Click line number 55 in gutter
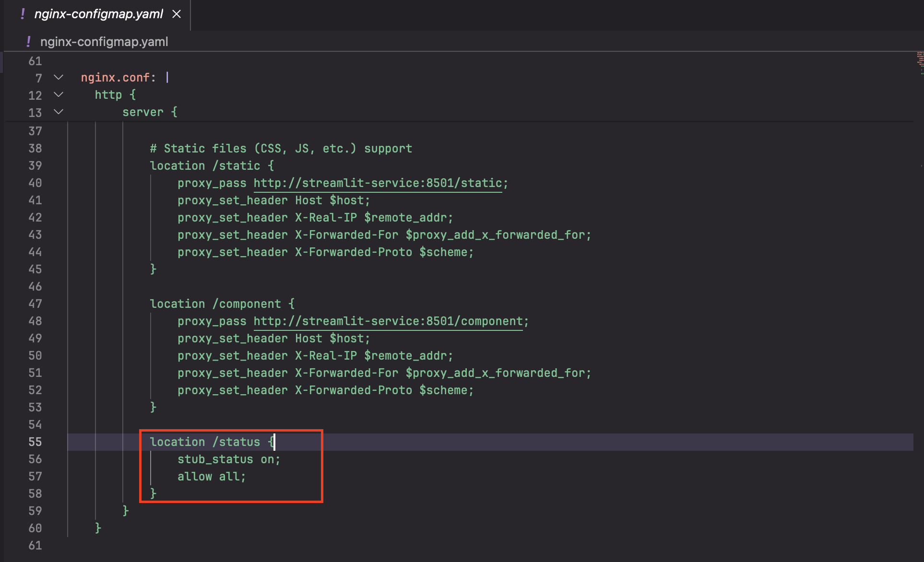 point(35,442)
